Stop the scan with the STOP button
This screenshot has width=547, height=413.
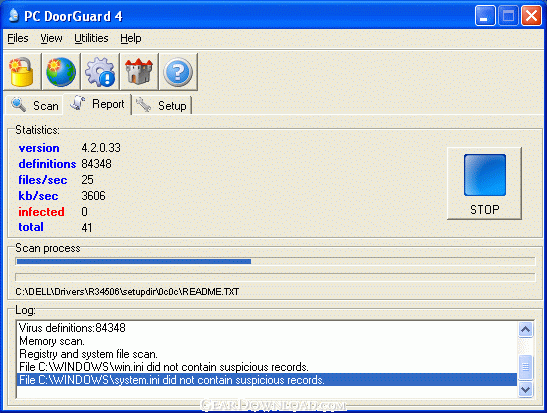(485, 183)
